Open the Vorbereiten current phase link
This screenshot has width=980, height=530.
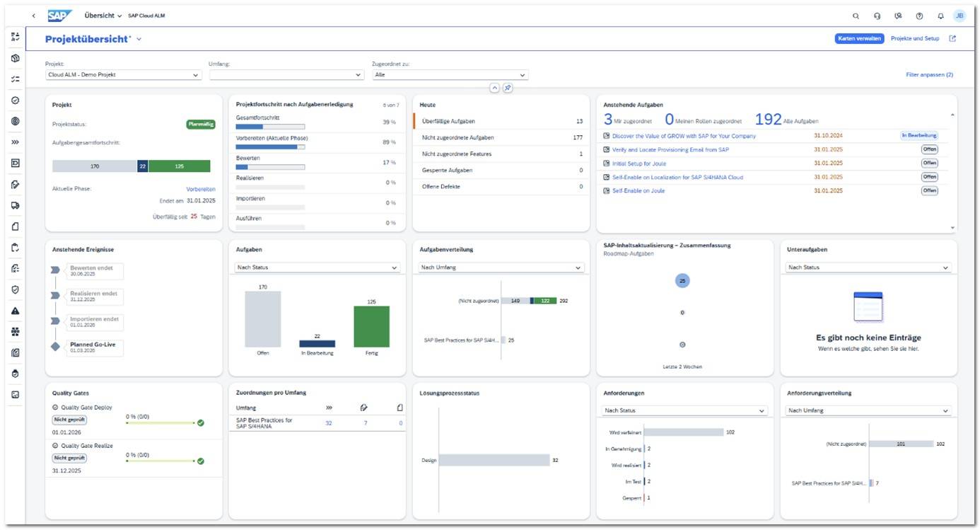coord(201,189)
